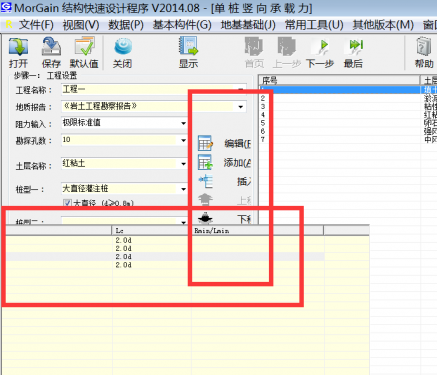Restore defaults with the 默认值 icon
This screenshot has width=437, height=375.
coord(84,47)
